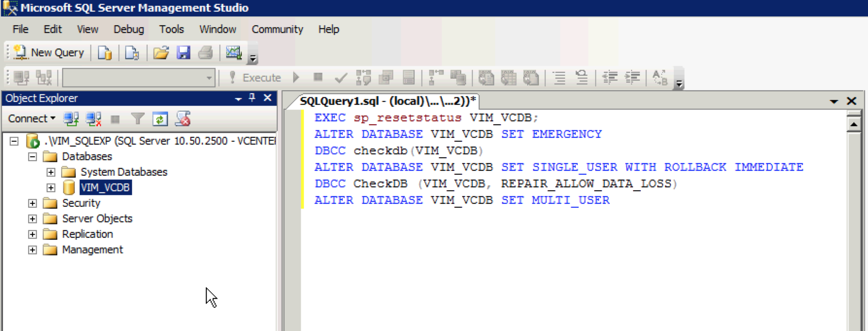Select Results to Text output mode
The width and height of the screenshot is (868, 331).
tap(486, 78)
